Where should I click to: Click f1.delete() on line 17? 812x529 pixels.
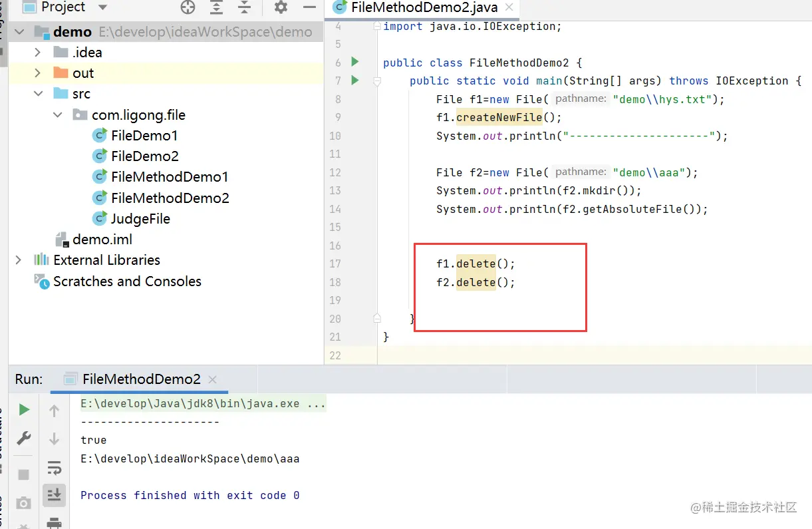(475, 264)
